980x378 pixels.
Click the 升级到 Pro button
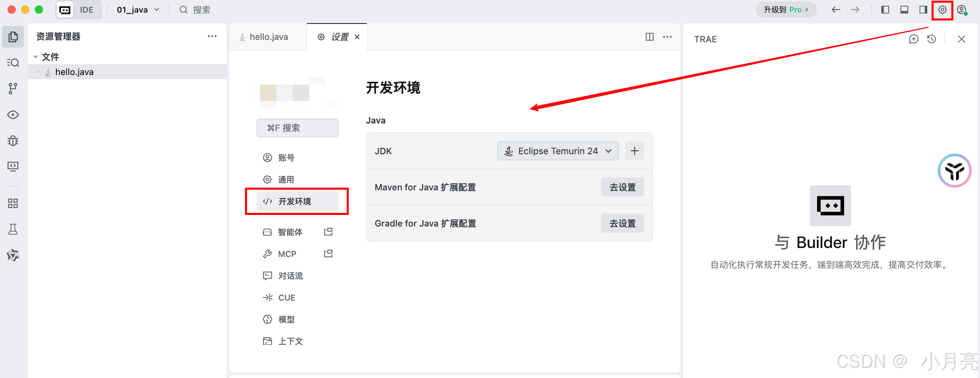786,10
